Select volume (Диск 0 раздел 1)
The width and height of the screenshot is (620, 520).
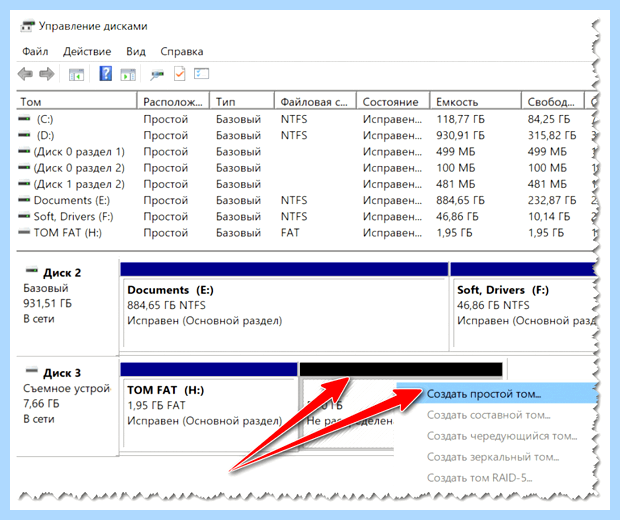[79, 151]
